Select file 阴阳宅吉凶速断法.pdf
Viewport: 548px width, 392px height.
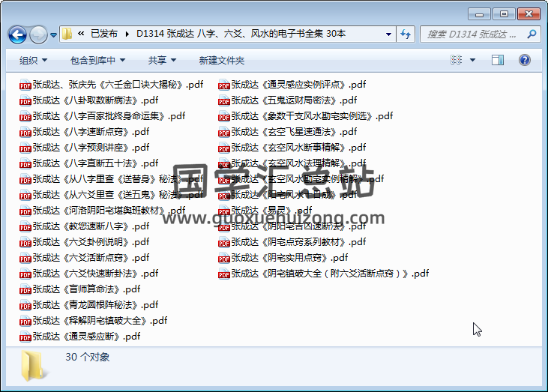pyautogui.click(x=292, y=226)
